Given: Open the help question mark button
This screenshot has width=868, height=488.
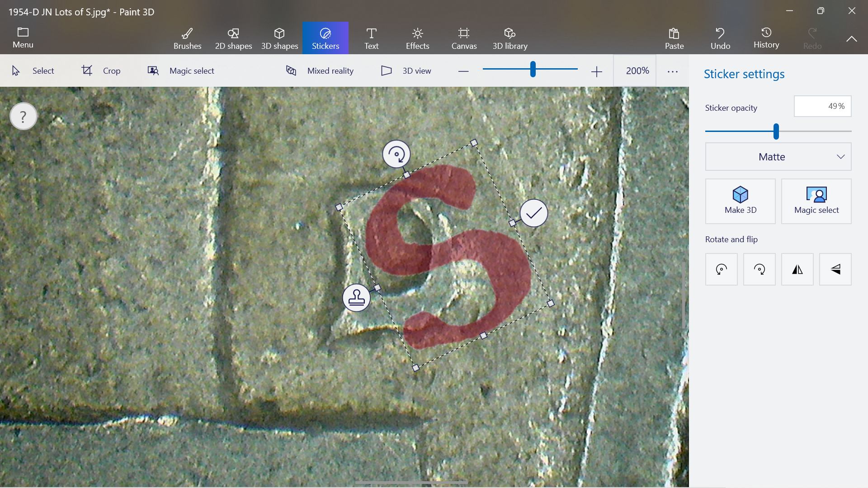Looking at the screenshot, I should pyautogui.click(x=24, y=117).
